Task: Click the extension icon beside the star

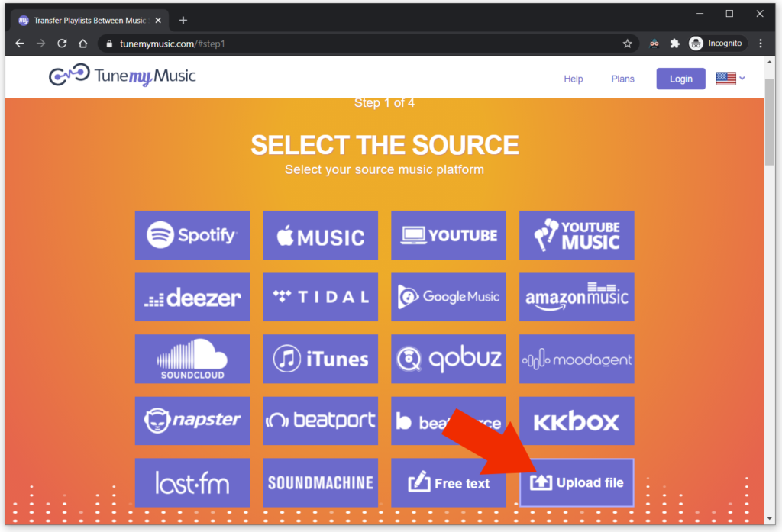Action: [654, 44]
